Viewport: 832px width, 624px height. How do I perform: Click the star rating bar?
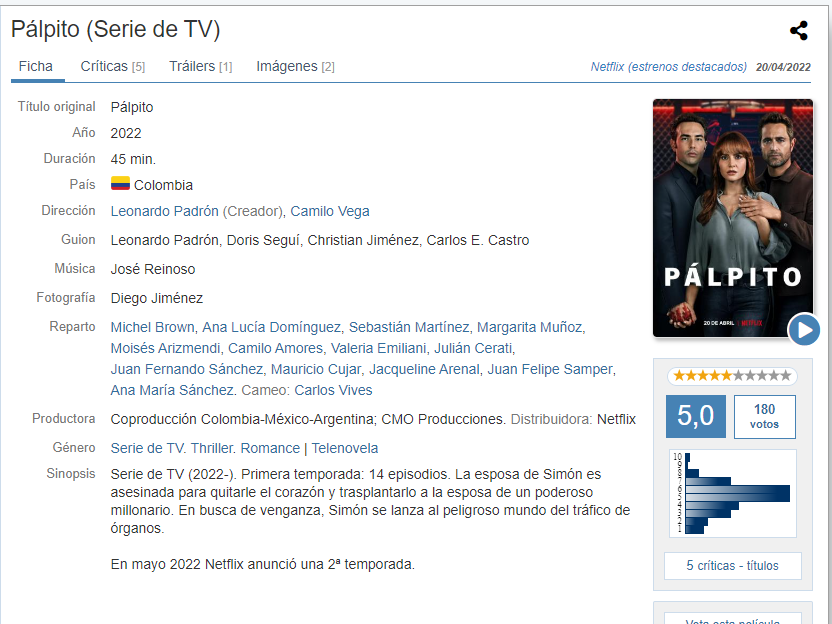732,376
